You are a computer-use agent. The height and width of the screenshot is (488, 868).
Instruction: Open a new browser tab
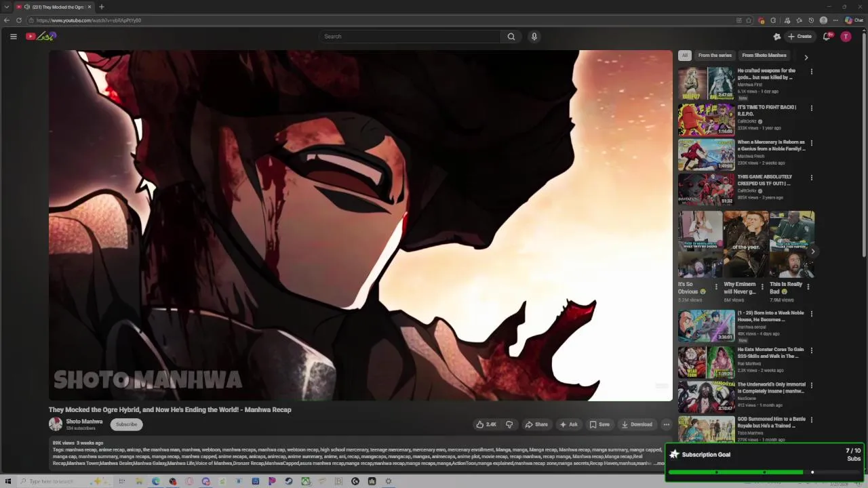102,7
